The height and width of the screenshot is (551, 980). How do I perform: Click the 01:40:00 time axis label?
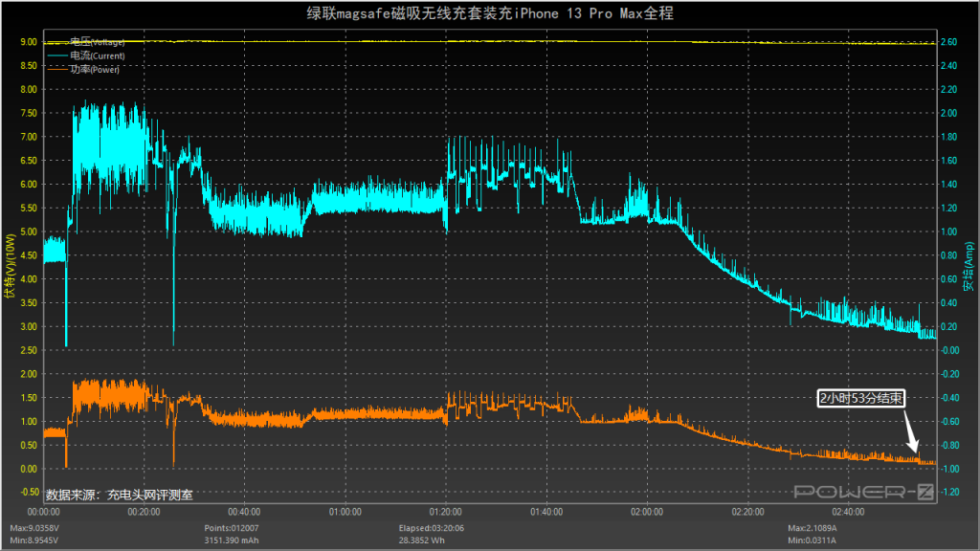(546, 512)
